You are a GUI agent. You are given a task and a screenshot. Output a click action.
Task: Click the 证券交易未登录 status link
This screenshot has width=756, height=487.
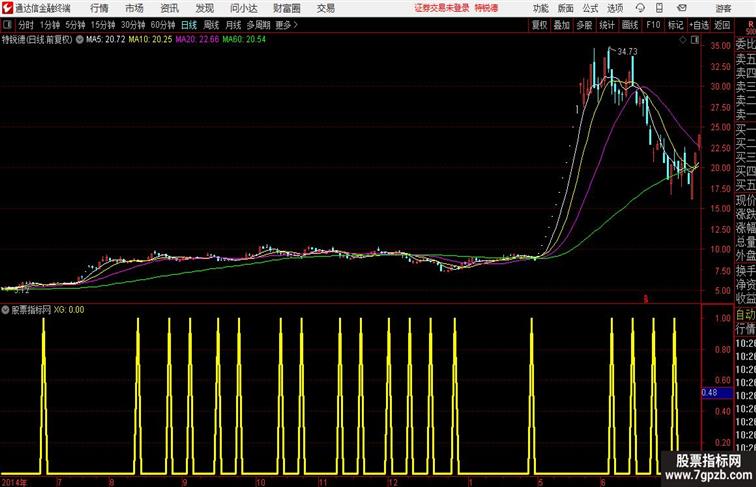pos(442,8)
